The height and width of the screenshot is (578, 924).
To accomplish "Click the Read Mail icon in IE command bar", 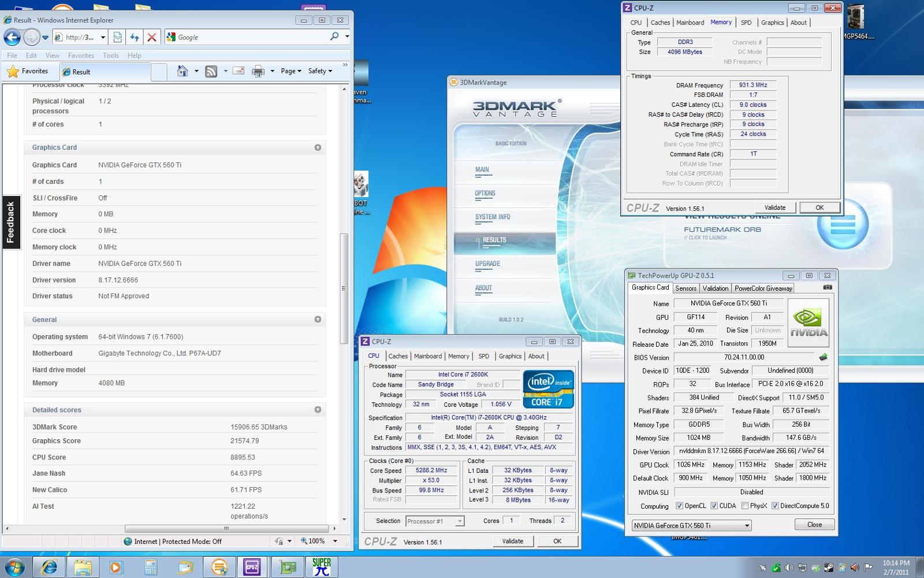I will pos(239,71).
